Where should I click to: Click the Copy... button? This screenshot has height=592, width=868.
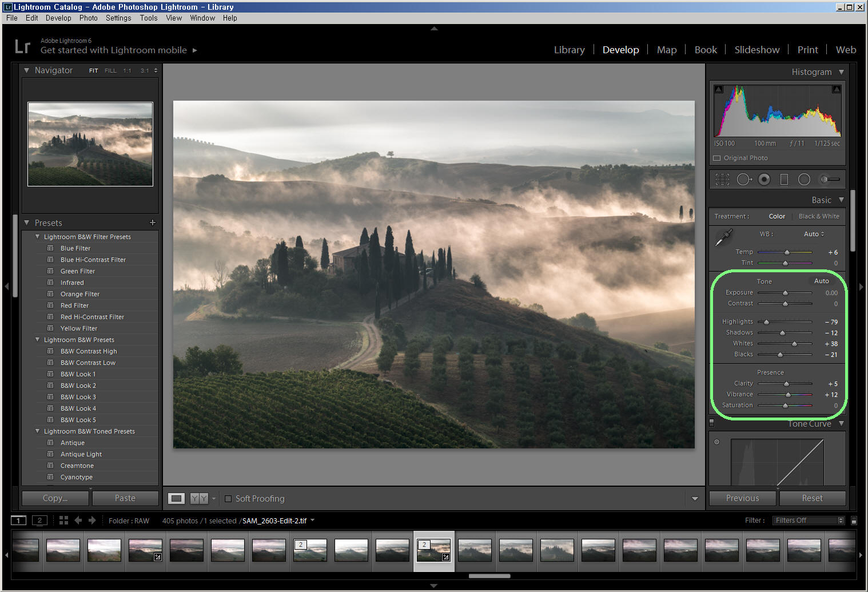point(55,498)
